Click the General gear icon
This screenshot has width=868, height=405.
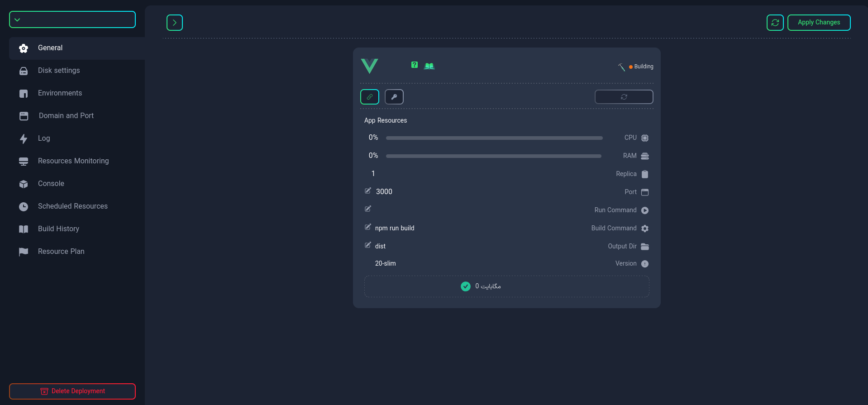click(x=24, y=48)
